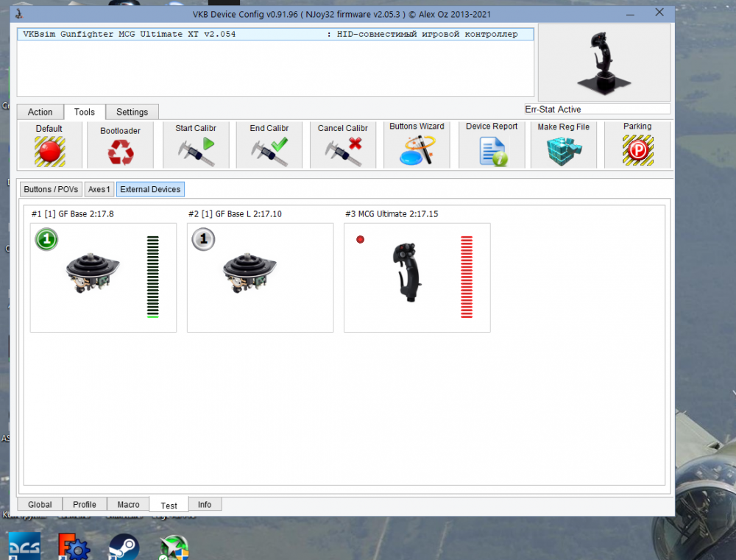Minimize the VKB Device Config window
The image size is (736, 560).
tap(631, 14)
